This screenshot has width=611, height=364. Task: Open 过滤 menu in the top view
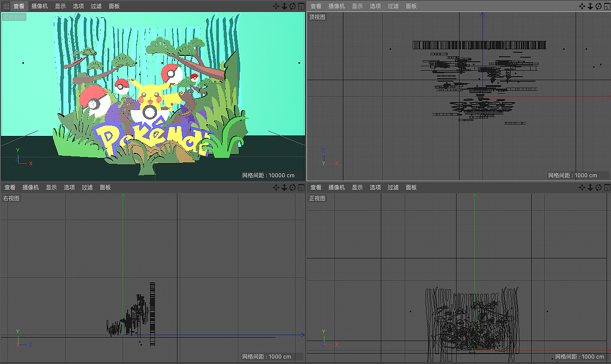tap(393, 6)
